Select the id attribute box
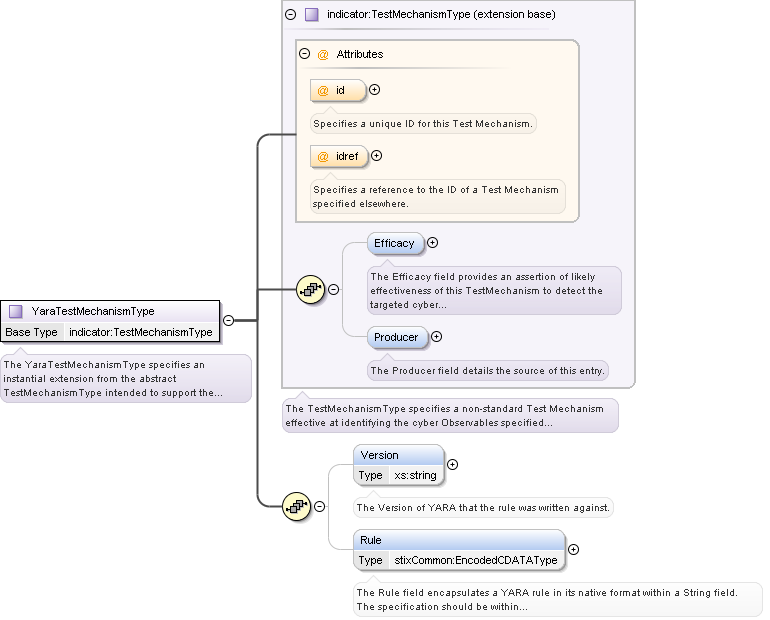This screenshot has width=770, height=620. click(338, 90)
